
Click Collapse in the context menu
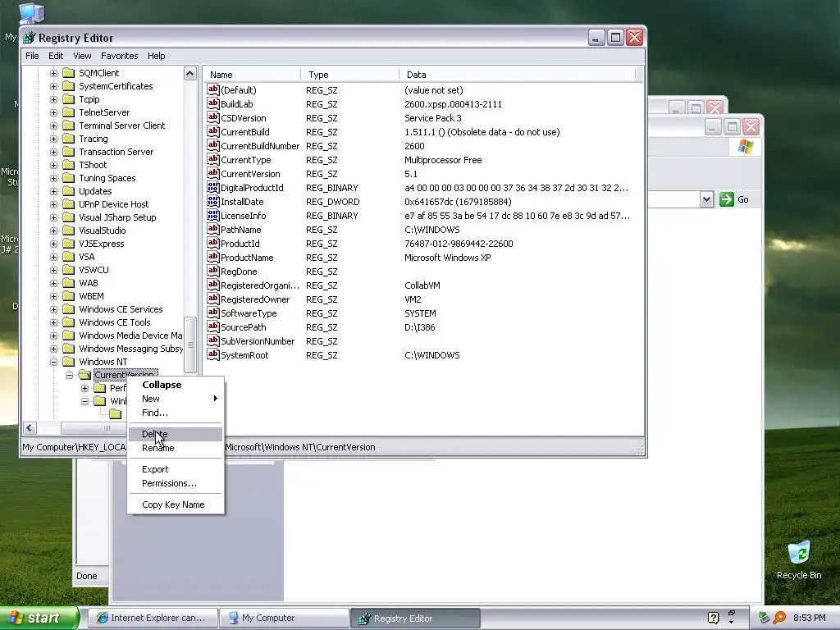tap(176, 385)
